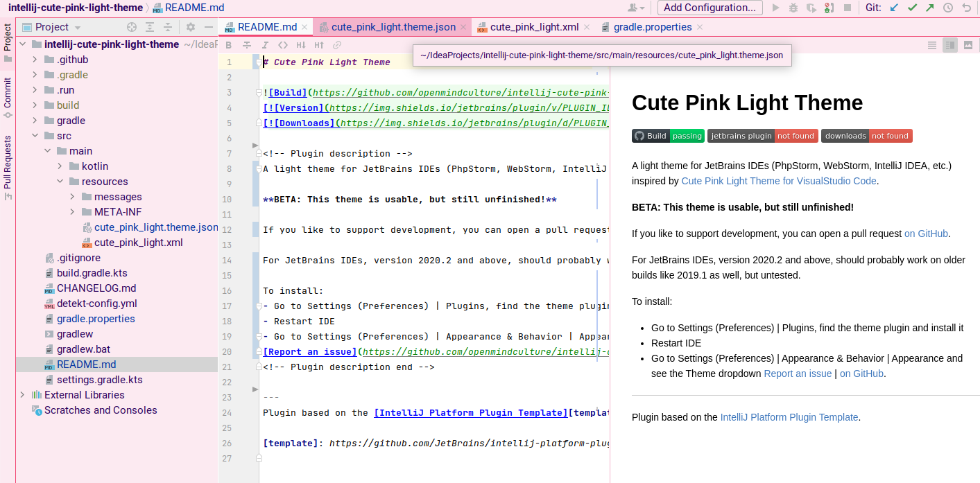Image resolution: width=980 pixels, height=483 pixels.
Task: Collapse the resources folder
Action: coord(60,182)
